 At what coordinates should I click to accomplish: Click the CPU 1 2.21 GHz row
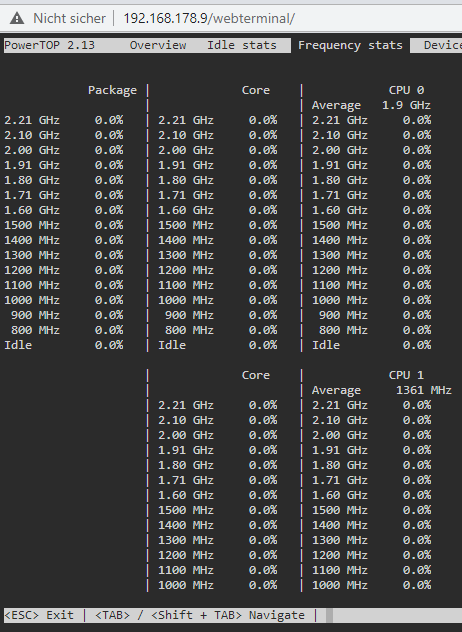tap(372, 405)
